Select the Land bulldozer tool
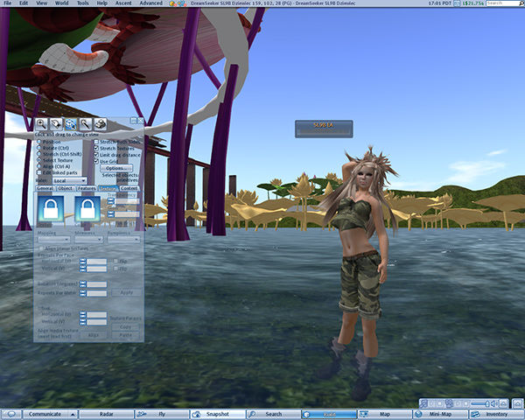Screen dimensions: 525x420 tap(100, 124)
